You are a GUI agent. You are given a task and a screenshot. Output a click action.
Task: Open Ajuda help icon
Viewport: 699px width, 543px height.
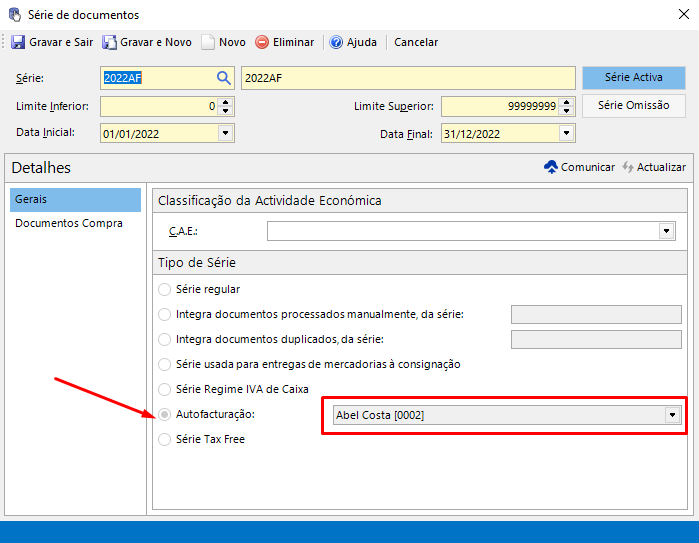[x=336, y=42]
